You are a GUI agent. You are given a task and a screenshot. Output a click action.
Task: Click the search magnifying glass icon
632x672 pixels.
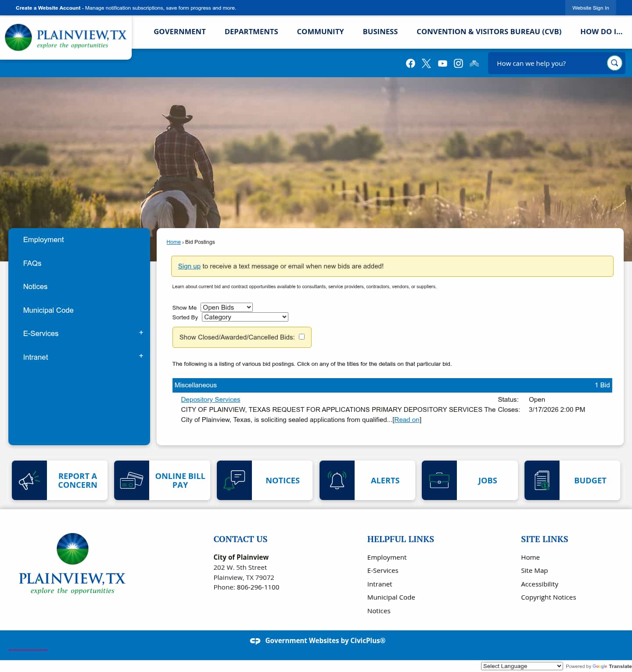click(x=614, y=63)
